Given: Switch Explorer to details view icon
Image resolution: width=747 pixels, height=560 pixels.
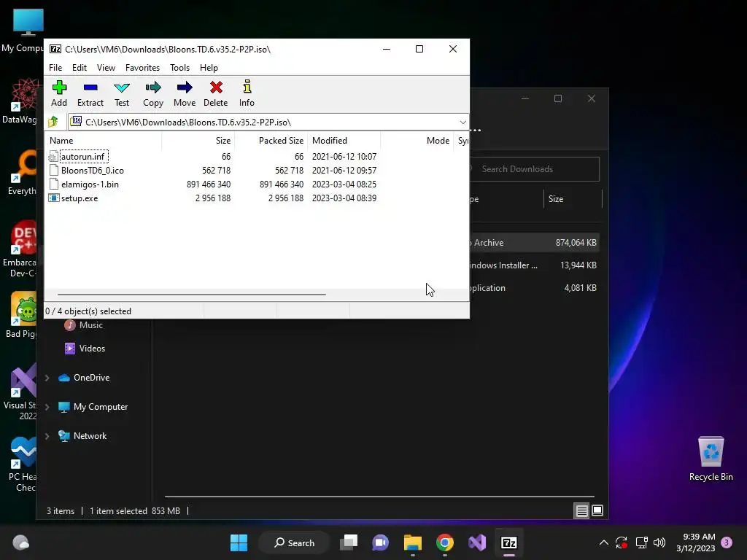Looking at the screenshot, I should coord(581,511).
